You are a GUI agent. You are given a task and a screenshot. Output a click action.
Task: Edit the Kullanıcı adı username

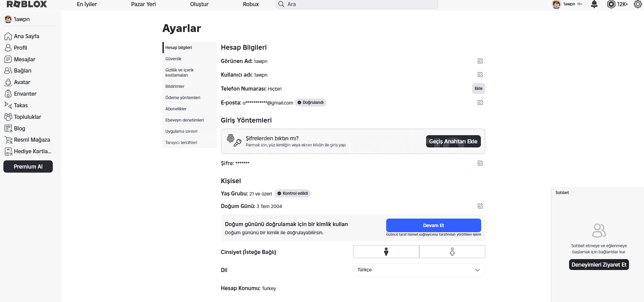tap(480, 75)
